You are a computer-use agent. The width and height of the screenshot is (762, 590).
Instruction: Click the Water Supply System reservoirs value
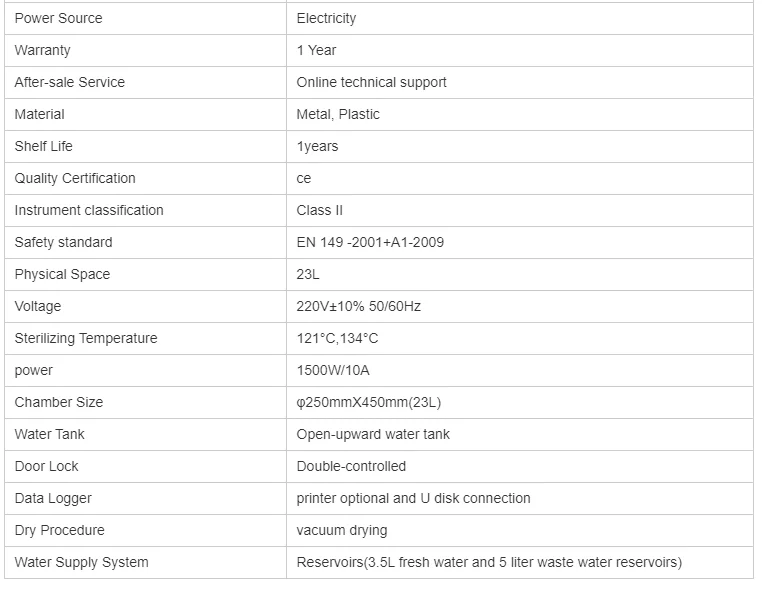tap(489, 562)
